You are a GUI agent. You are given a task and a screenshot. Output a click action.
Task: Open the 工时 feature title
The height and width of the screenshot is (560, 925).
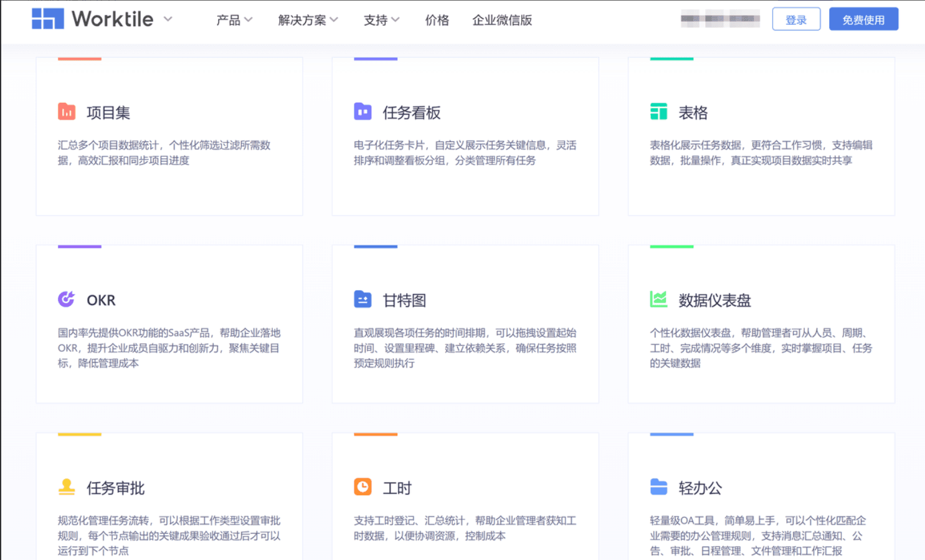tap(397, 488)
